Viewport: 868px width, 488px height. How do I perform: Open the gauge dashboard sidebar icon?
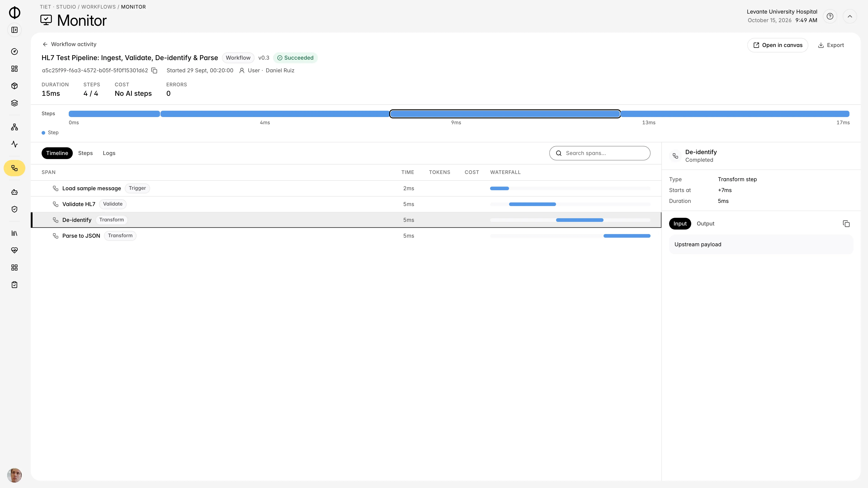pos(14,52)
